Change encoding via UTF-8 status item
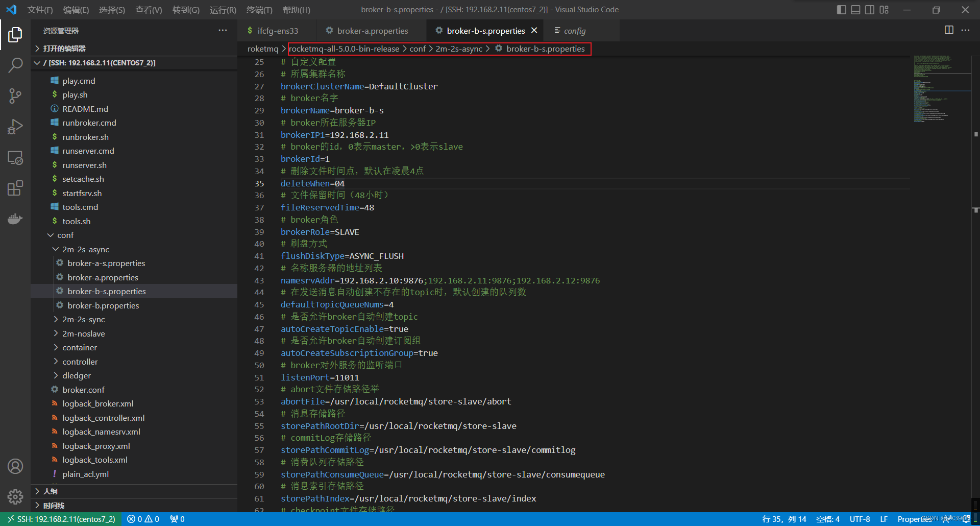Viewport: 980px width, 526px height. click(x=860, y=519)
